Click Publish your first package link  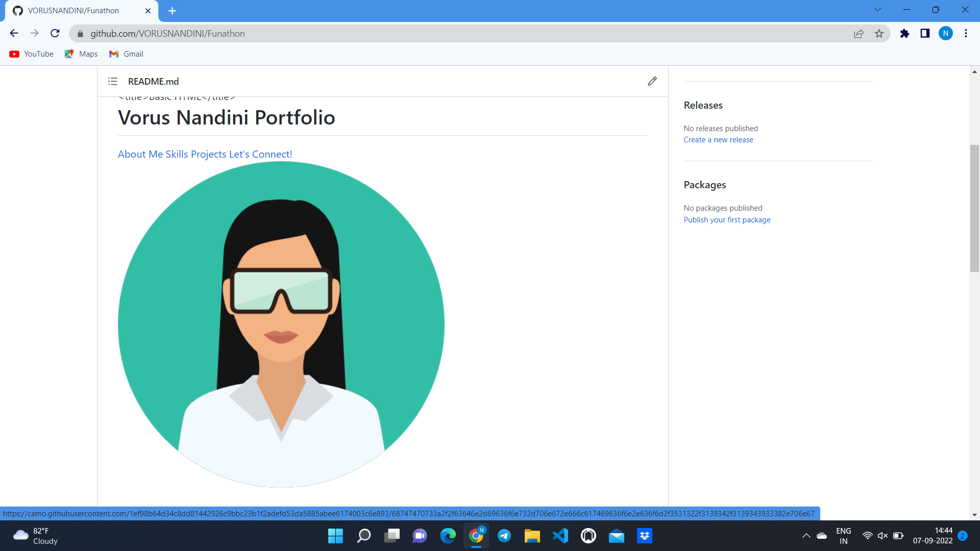point(727,220)
